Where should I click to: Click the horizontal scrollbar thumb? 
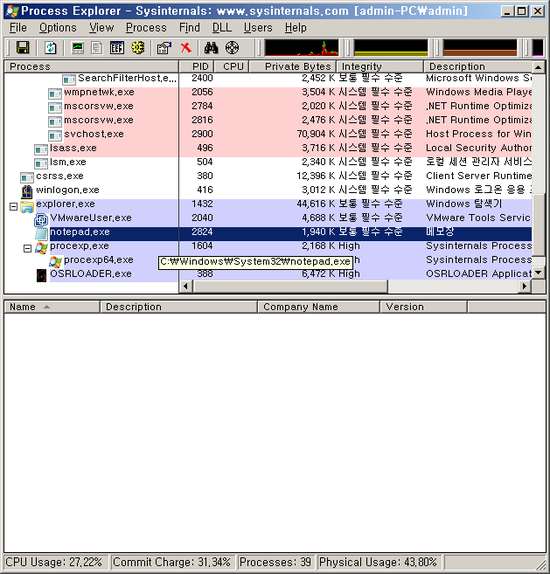pyautogui.click(x=290, y=286)
